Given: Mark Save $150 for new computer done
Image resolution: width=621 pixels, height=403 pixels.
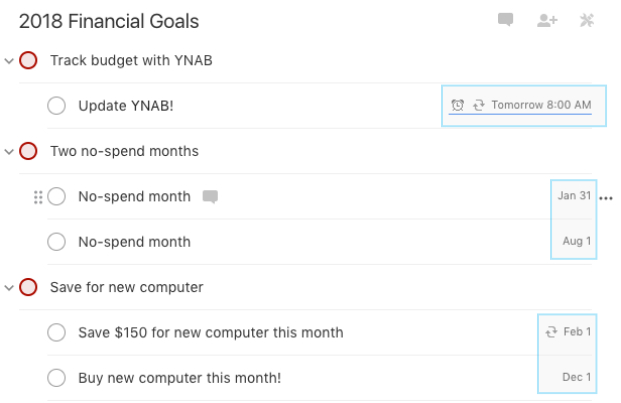Looking at the screenshot, I should [56, 333].
